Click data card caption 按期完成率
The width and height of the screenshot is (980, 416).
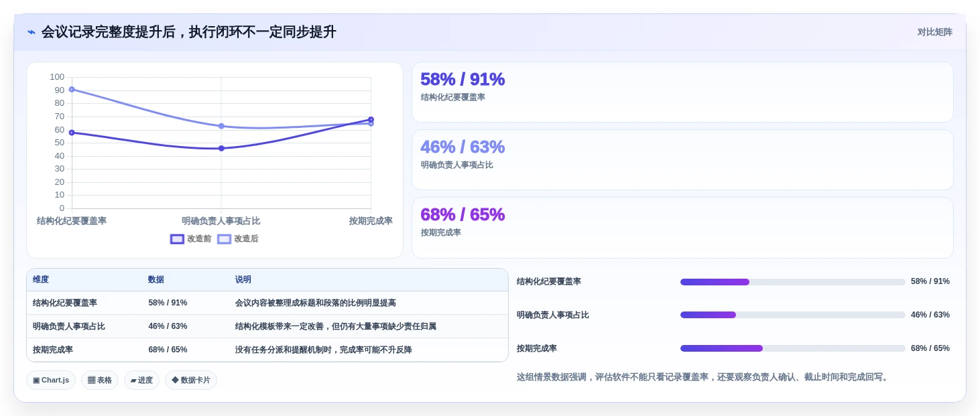point(441,232)
